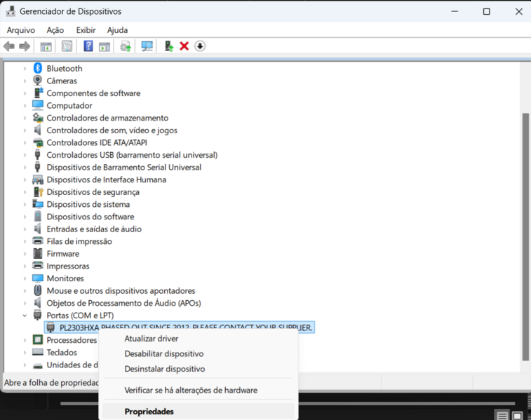
Task: Open the Arquivo menu
Action: 20,30
